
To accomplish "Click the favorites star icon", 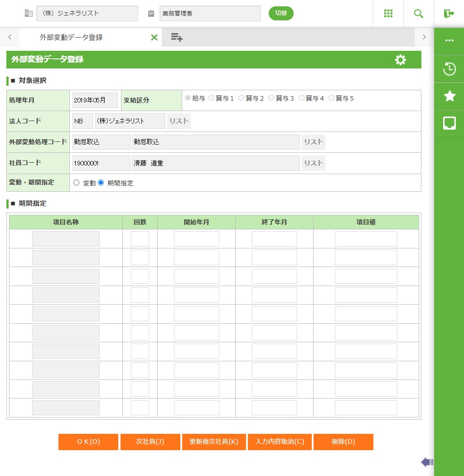I will pyautogui.click(x=449, y=96).
